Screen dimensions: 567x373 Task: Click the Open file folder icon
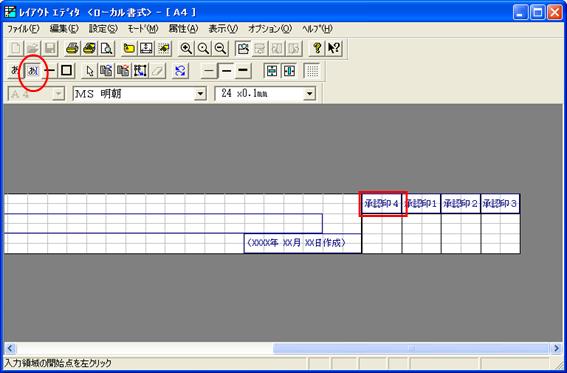pos(33,48)
